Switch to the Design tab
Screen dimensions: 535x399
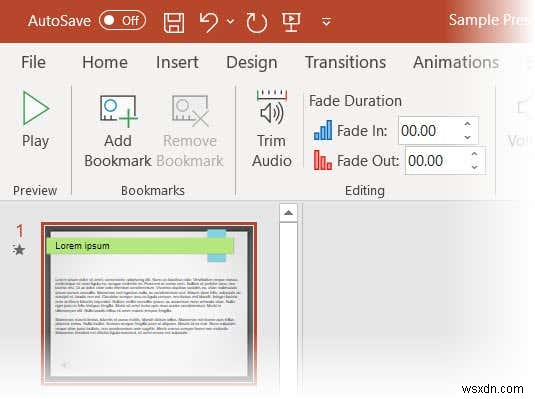(x=252, y=62)
